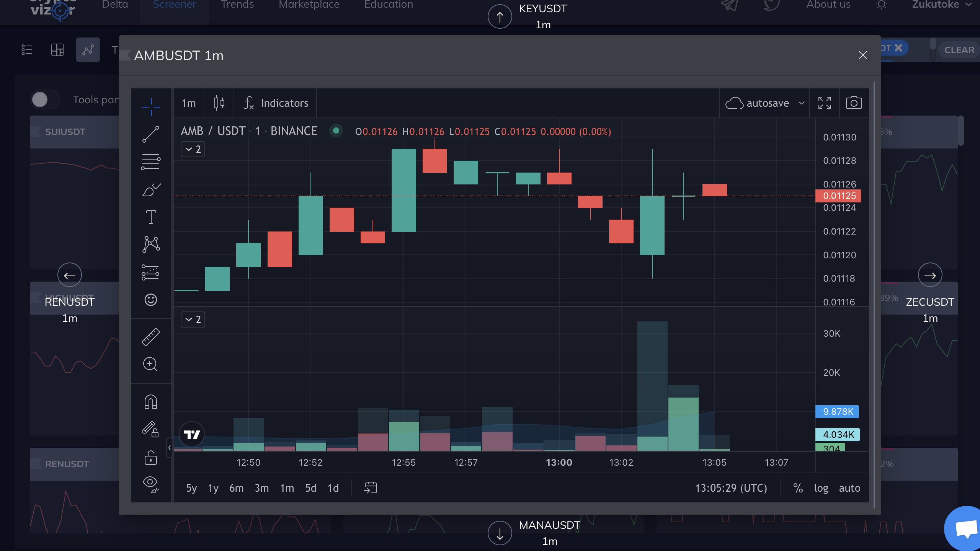Image resolution: width=980 pixels, height=551 pixels.
Task: Click the zoom in tool
Action: pos(150,364)
